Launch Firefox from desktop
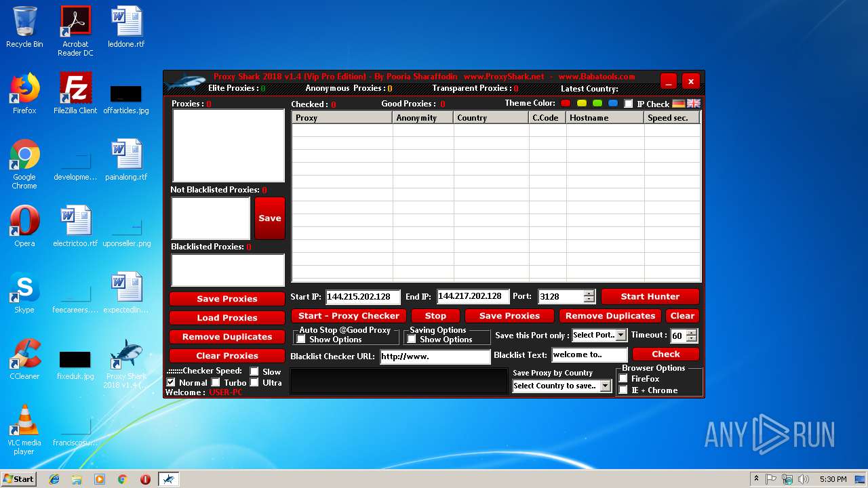Viewport: 868px width, 488px height. click(24, 94)
